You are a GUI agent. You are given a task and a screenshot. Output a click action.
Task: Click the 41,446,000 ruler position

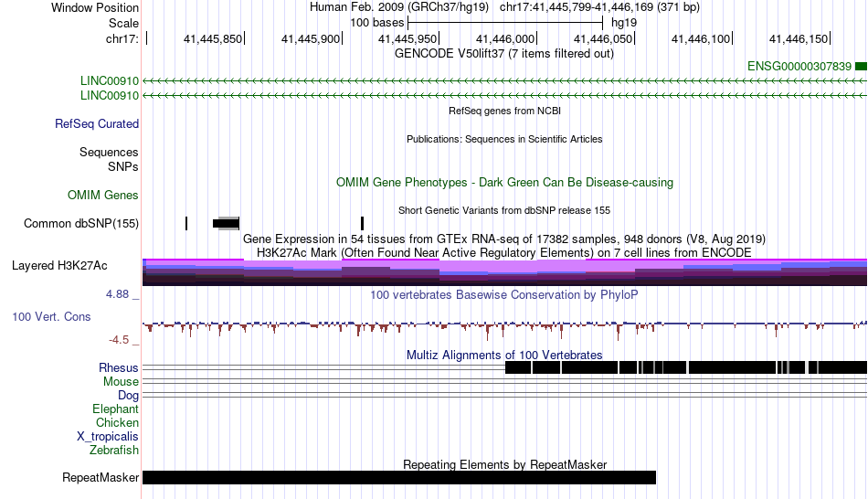505,38
